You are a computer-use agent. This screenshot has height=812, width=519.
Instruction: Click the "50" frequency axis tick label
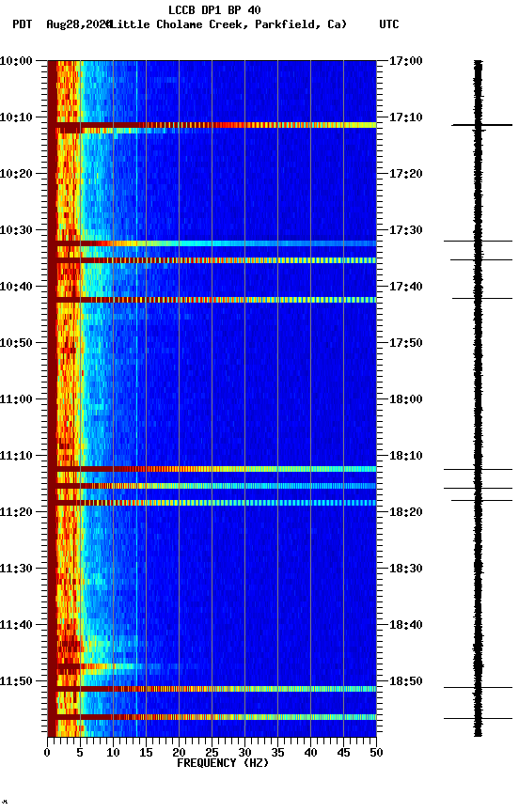[x=376, y=753]
